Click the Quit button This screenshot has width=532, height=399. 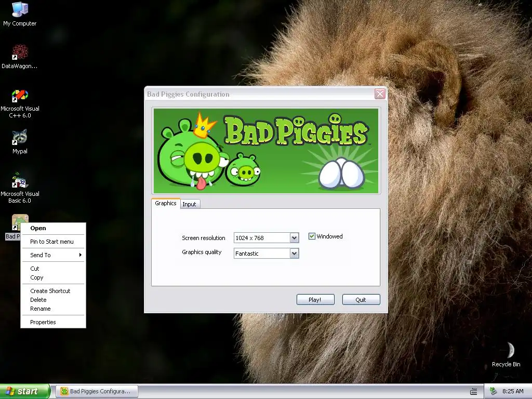361,300
